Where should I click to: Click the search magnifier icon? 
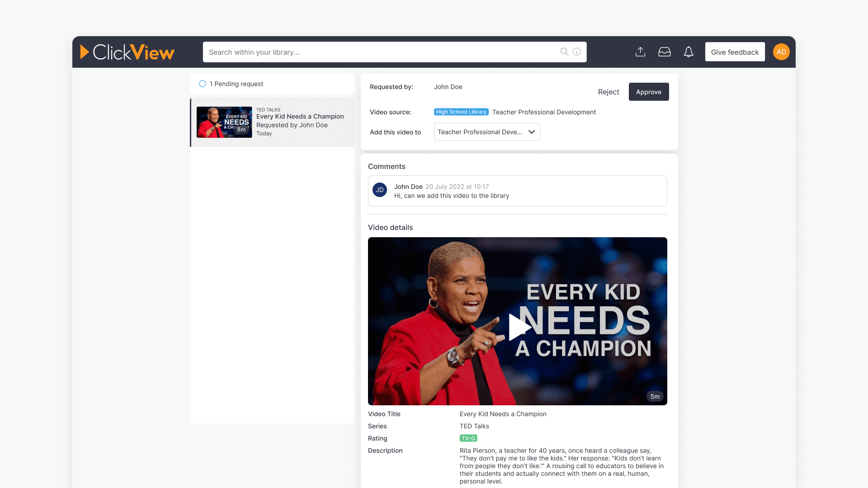tap(564, 52)
